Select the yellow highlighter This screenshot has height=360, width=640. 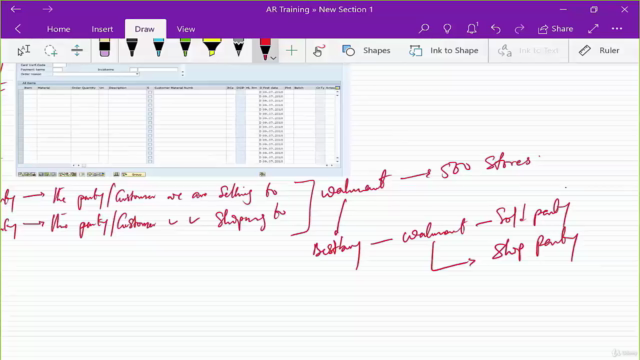[212, 48]
